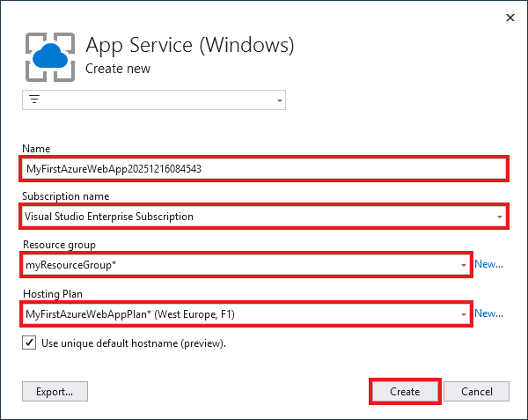Click the App Service cloud icon
528x420 pixels.
click(50, 57)
